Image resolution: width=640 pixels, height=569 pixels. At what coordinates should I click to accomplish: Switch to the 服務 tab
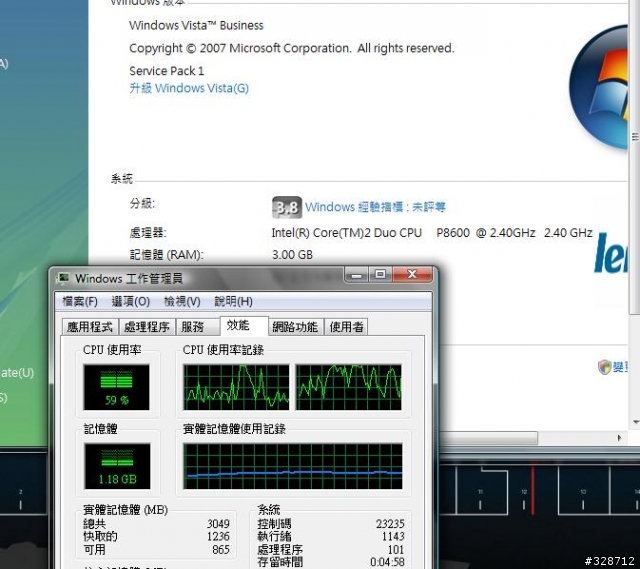pyautogui.click(x=198, y=327)
